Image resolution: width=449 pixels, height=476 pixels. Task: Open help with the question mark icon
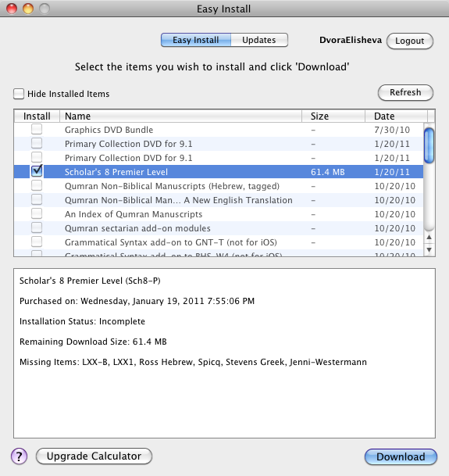[x=19, y=456]
